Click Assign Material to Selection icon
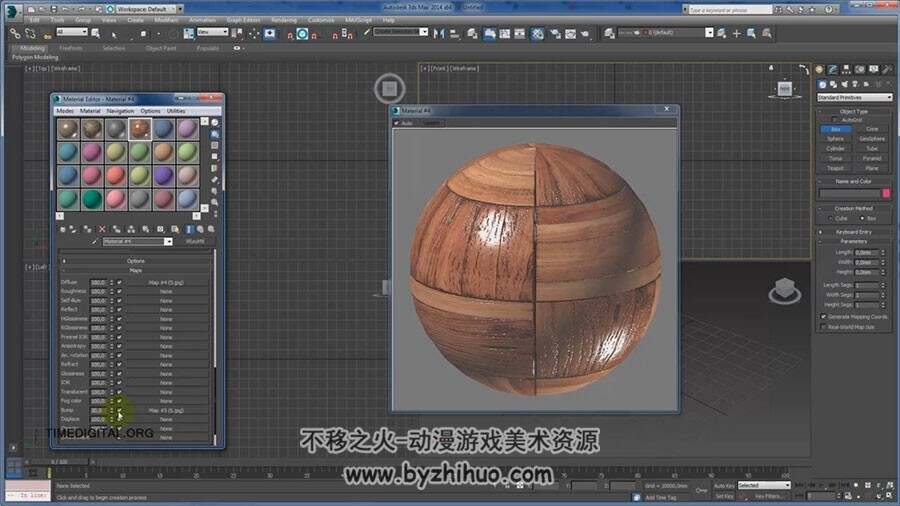The height and width of the screenshot is (506, 900). tap(87, 229)
